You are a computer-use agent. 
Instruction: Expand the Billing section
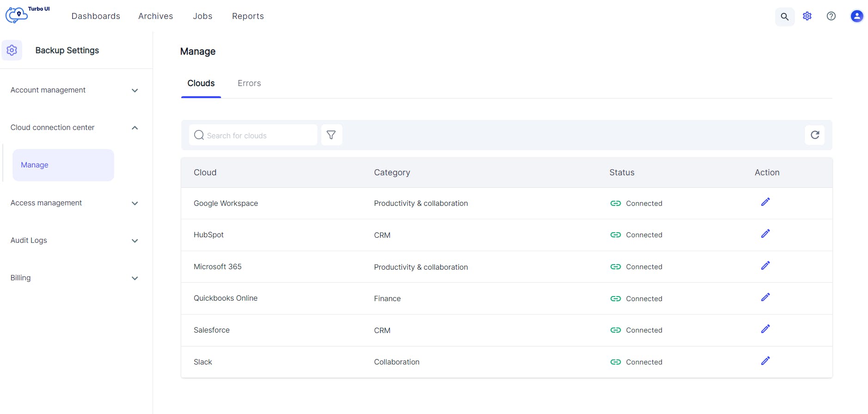[135, 278]
